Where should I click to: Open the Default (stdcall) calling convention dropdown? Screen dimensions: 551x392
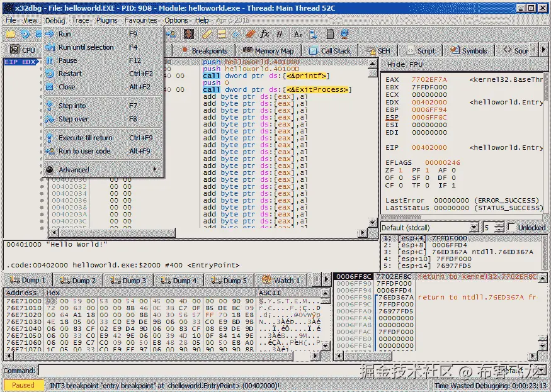[429, 228]
